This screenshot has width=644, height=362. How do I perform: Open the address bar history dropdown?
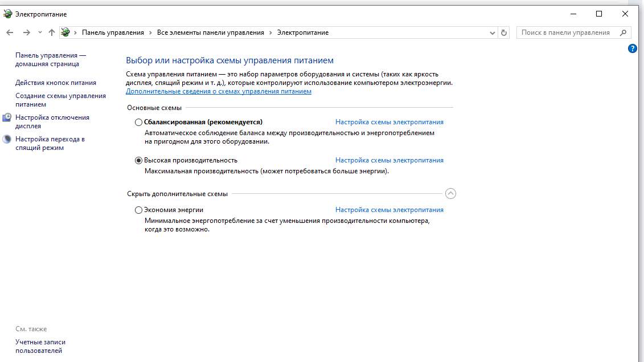coord(493,33)
